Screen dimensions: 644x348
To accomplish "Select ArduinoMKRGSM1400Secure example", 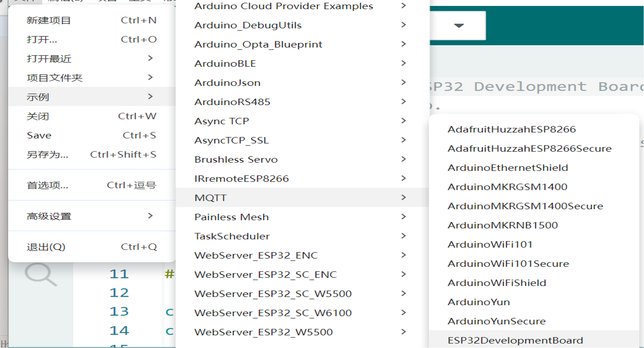I will (534, 206).
